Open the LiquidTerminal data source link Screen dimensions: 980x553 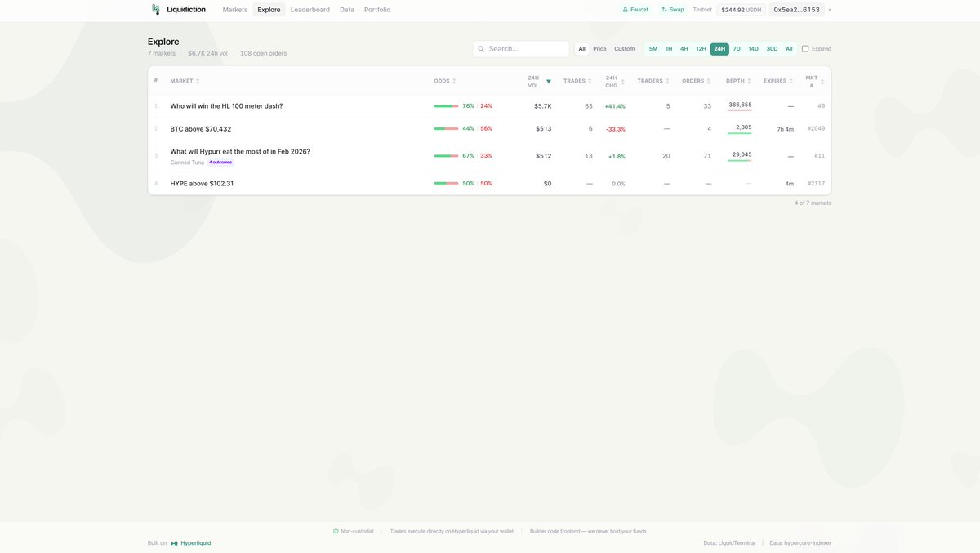[729, 543]
